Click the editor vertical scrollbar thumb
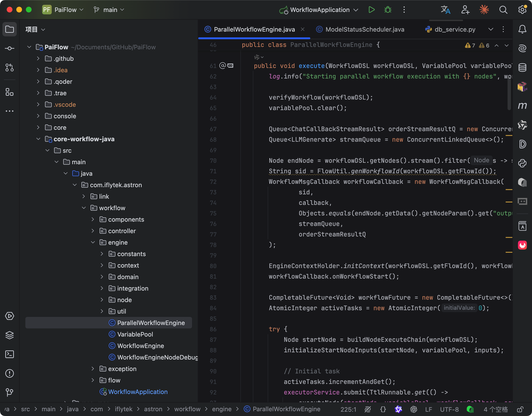This screenshot has height=416, width=532. tap(509, 94)
